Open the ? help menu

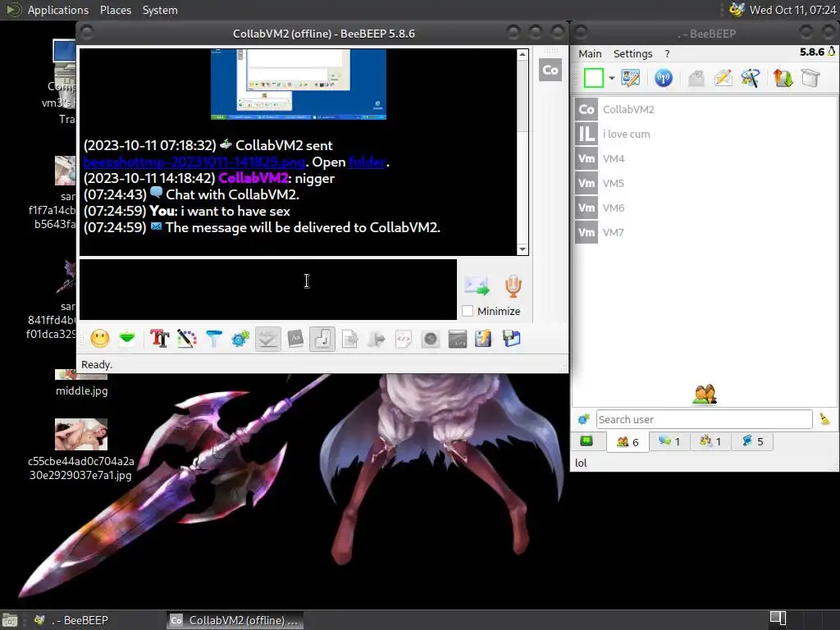667,53
